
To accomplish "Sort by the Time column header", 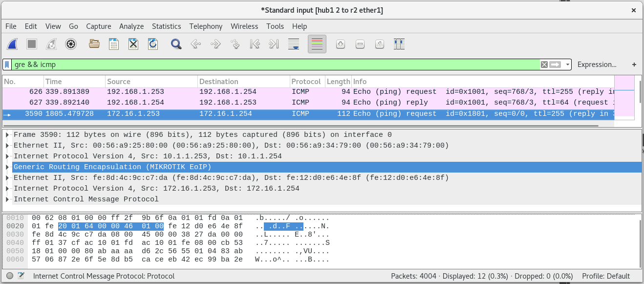I will coord(74,82).
